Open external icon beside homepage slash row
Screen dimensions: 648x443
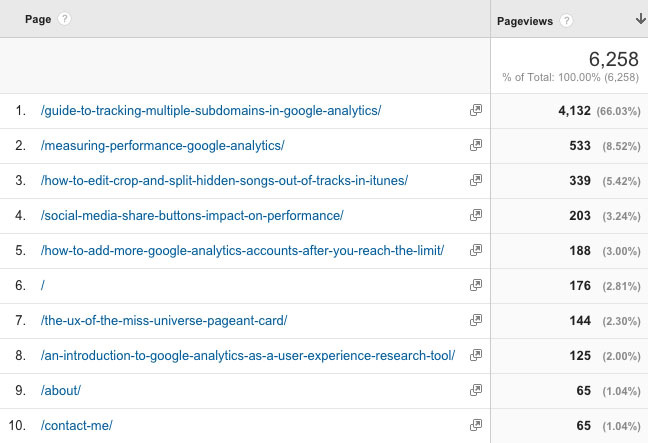(x=476, y=285)
